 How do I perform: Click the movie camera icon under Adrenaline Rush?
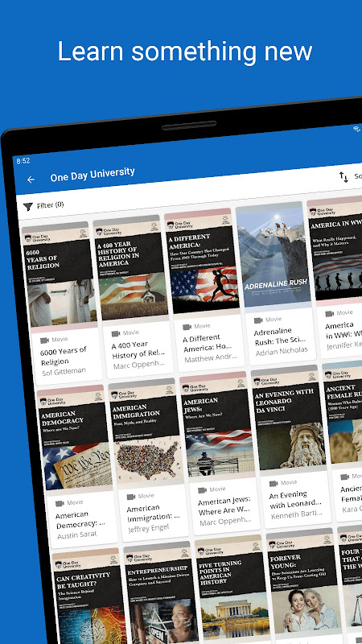(x=258, y=320)
